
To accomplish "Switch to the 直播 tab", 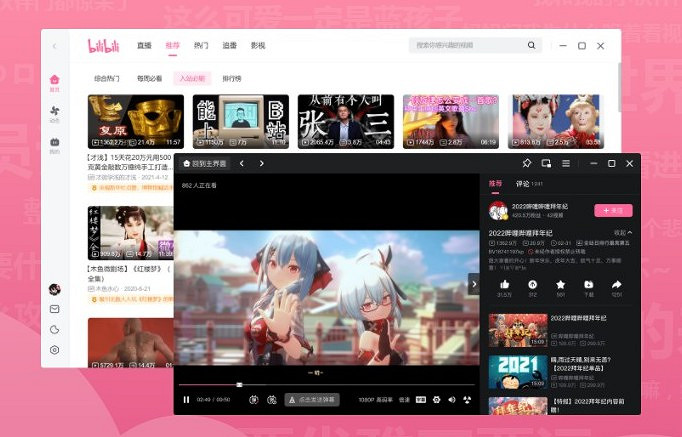I will (x=144, y=45).
